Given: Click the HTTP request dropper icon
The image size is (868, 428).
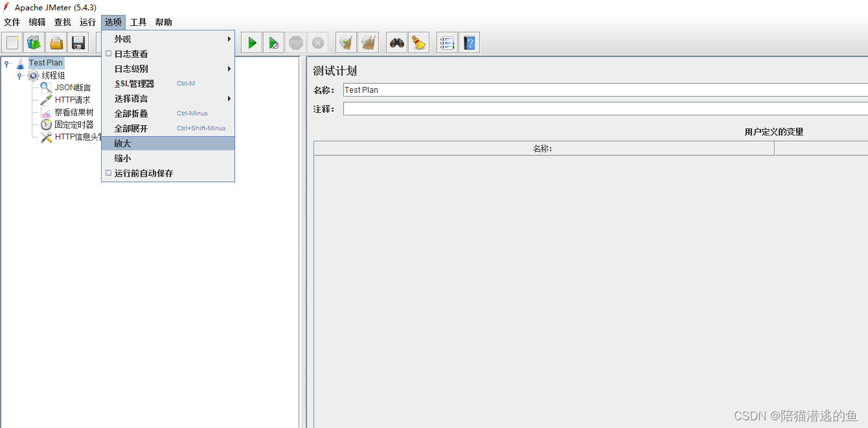Looking at the screenshot, I should pyautogui.click(x=46, y=100).
